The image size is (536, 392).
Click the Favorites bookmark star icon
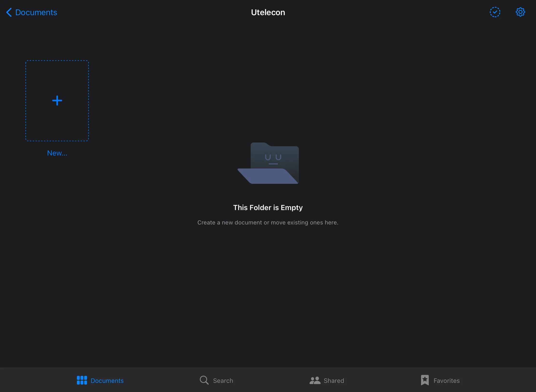[x=425, y=380]
